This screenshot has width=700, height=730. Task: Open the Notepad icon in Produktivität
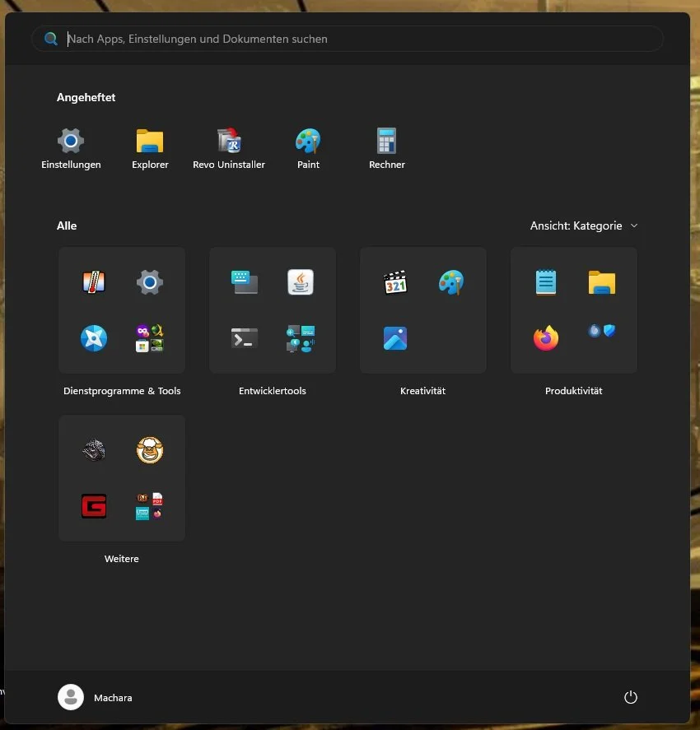tap(546, 282)
